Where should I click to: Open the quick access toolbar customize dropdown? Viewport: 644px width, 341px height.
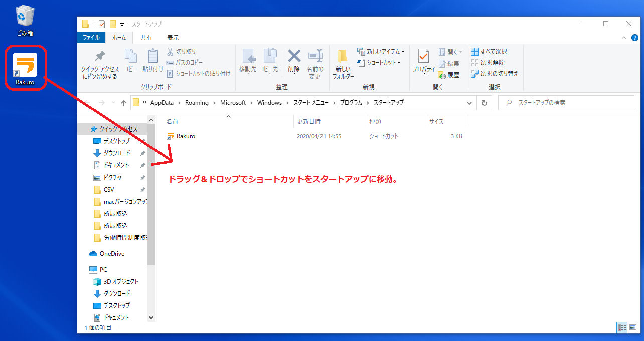click(122, 24)
